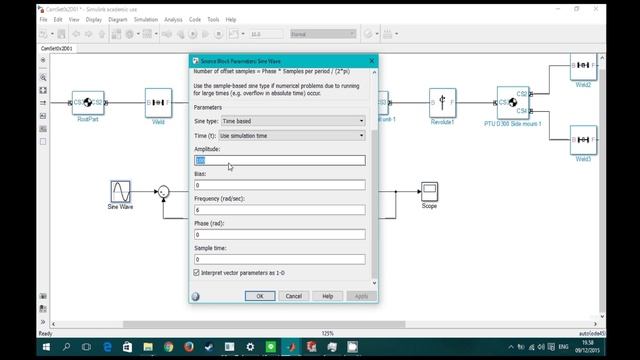Select the Sum junction block
The image size is (640, 360).
(x=163, y=191)
